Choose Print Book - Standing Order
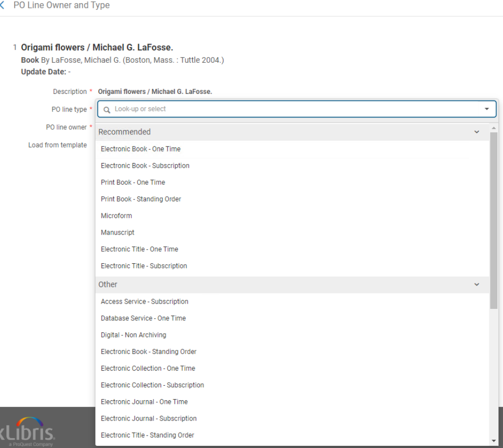The height and width of the screenshot is (448, 503). (292, 199)
